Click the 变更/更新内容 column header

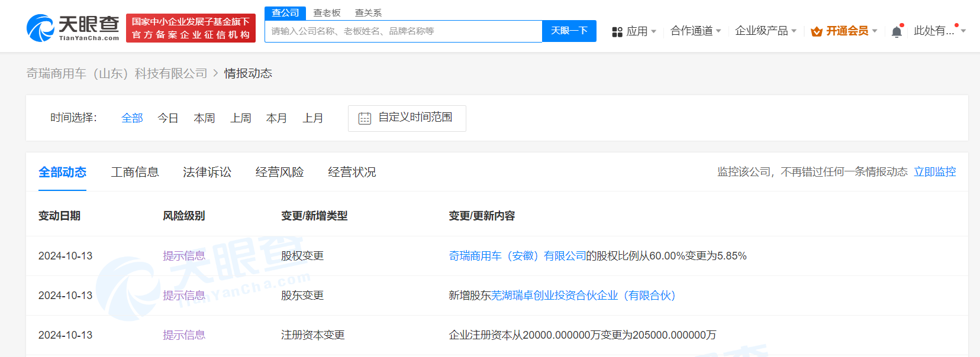[x=482, y=216]
